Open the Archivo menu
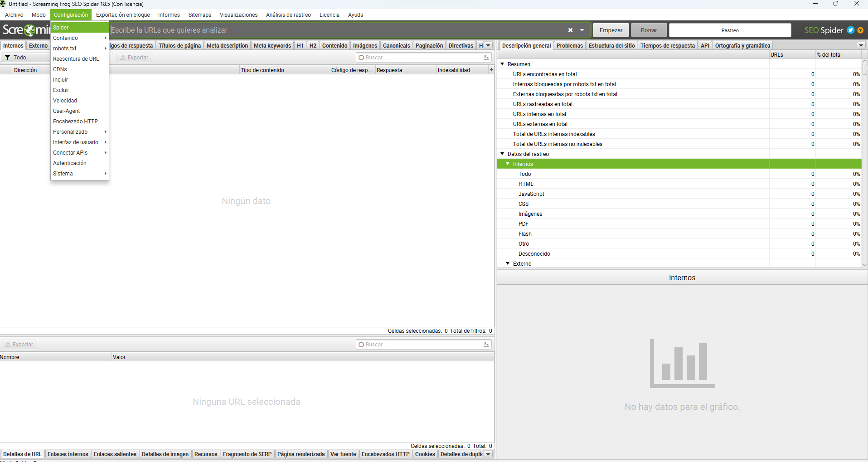Image resolution: width=868 pixels, height=462 pixels. (14, 15)
